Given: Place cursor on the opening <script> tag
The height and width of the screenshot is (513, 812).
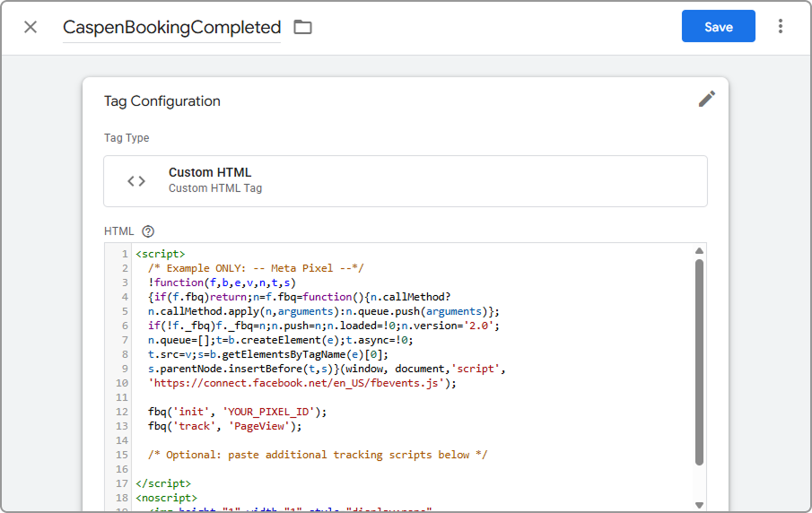Looking at the screenshot, I should click(161, 254).
